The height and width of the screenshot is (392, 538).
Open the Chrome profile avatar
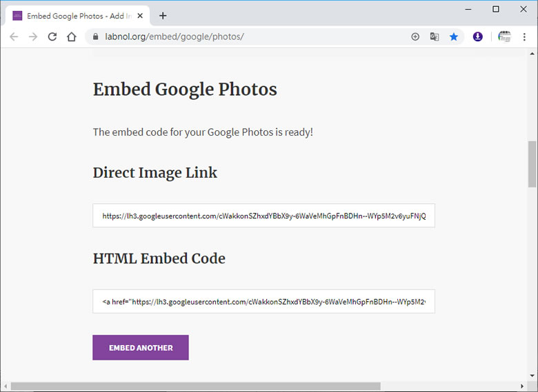pos(504,37)
